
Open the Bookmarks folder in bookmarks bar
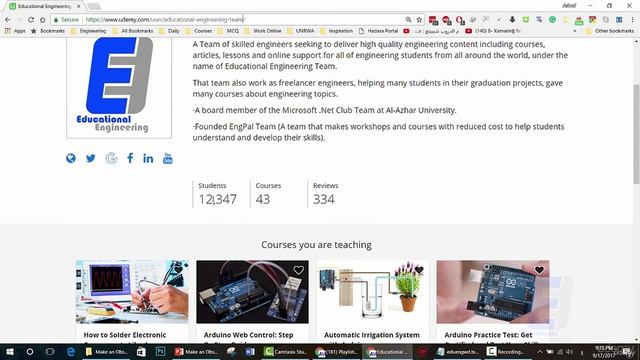point(48,31)
